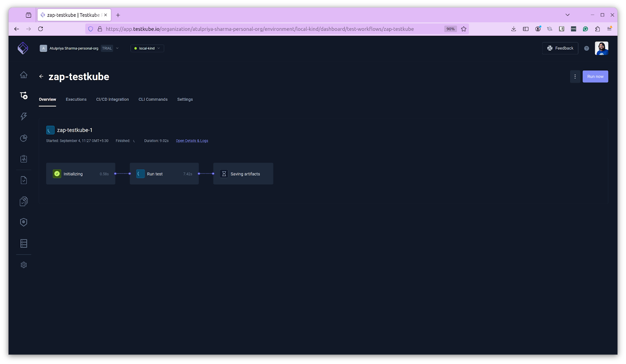Image resolution: width=626 pixels, height=364 pixels.
Task: Switch to the Settings tab
Action: (x=185, y=99)
